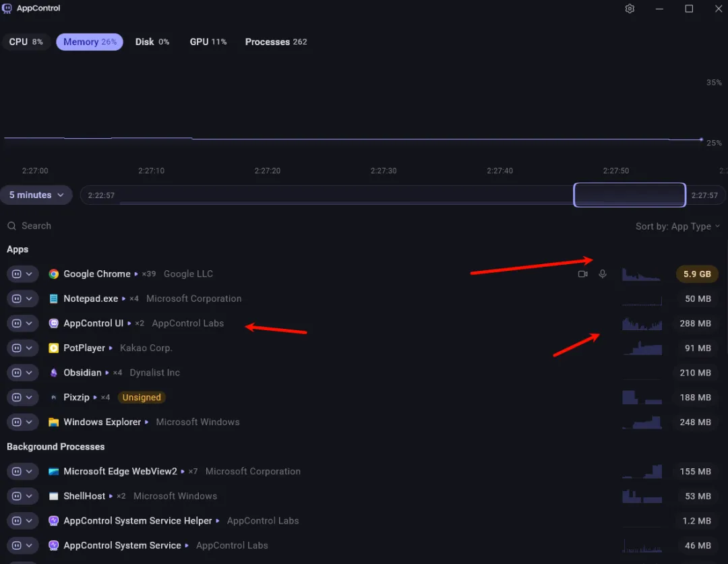This screenshot has height=564, width=728.
Task: Switch to the Disk tab
Action: [x=152, y=42]
